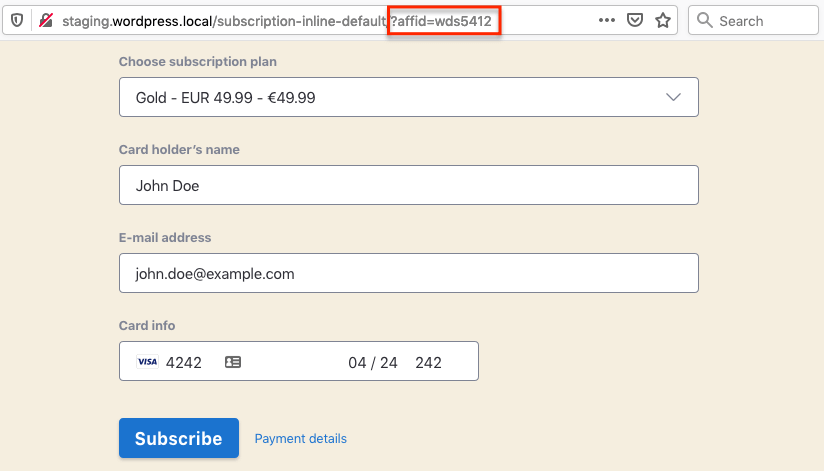Bookmark this page with the star icon
This screenshot has height=471, width=824.
662,20
